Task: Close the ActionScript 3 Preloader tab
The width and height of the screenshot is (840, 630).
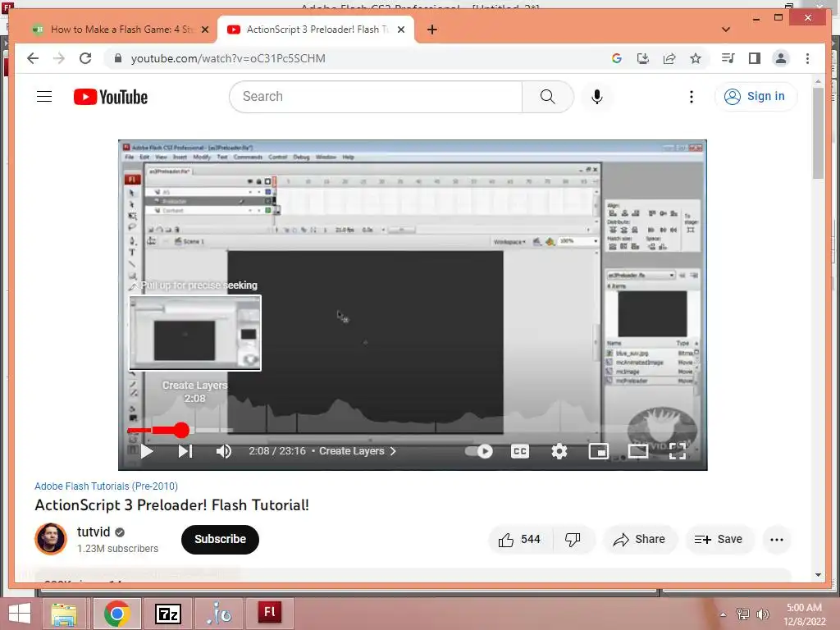Action: click(401, 30)
